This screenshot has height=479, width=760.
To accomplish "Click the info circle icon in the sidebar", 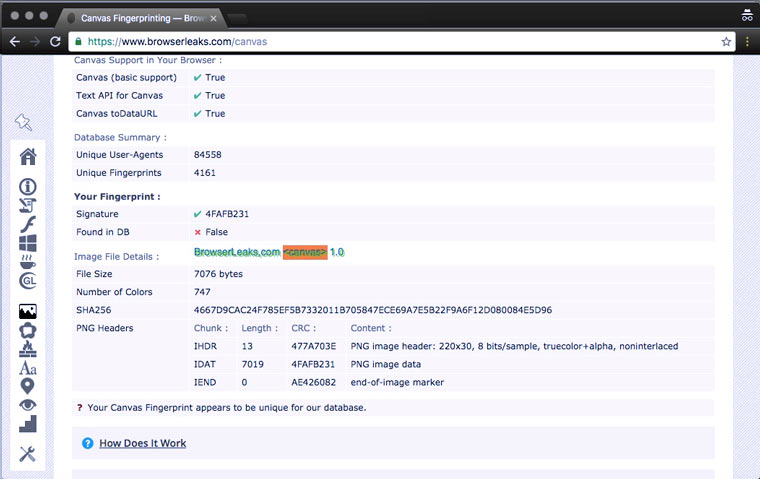I will pyautogui.click(x=27, y=186).
